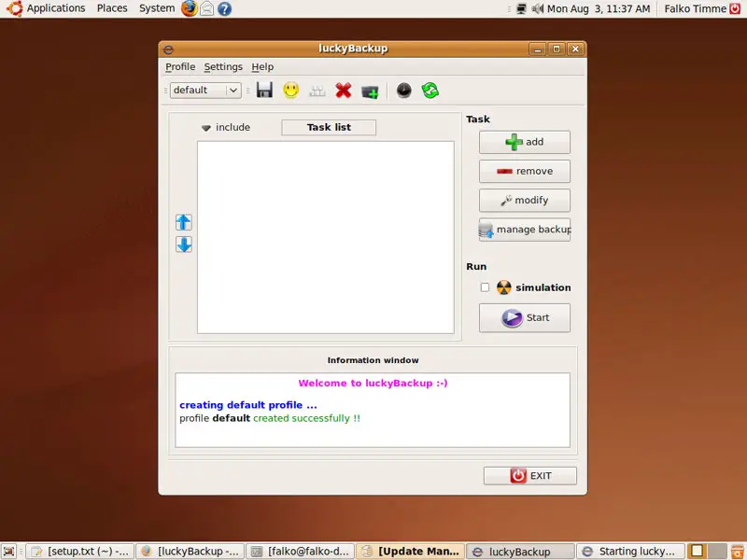
Task: Maximize the luckyBackup window
Action: pos(557,49)
